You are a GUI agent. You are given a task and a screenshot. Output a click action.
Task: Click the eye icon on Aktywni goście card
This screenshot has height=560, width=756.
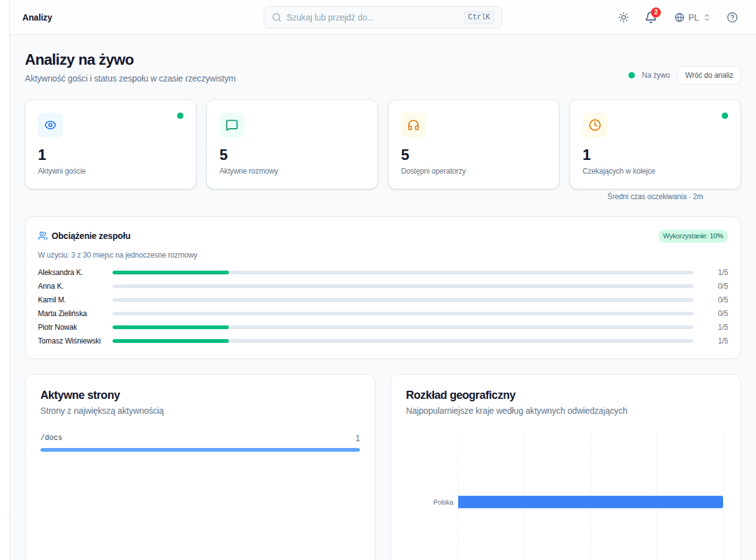pos(50,125)
